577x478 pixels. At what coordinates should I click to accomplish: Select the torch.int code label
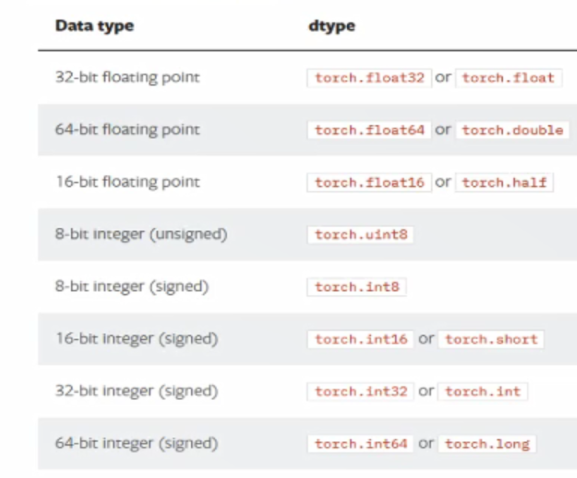(483, 392)
